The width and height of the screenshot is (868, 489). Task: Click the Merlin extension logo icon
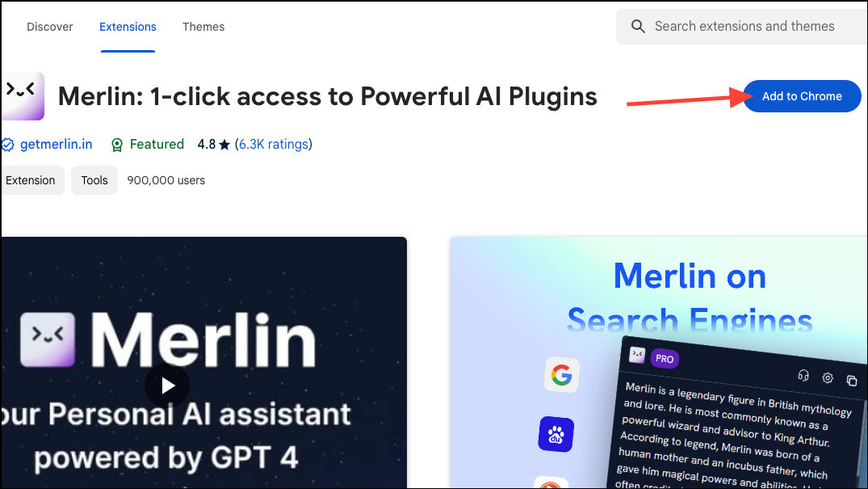pyautogui.click(x=23, y=96)
